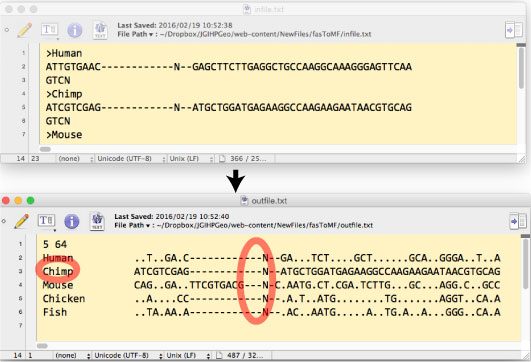Open text options icon in outfile.txt toolbar

point(46,221)
